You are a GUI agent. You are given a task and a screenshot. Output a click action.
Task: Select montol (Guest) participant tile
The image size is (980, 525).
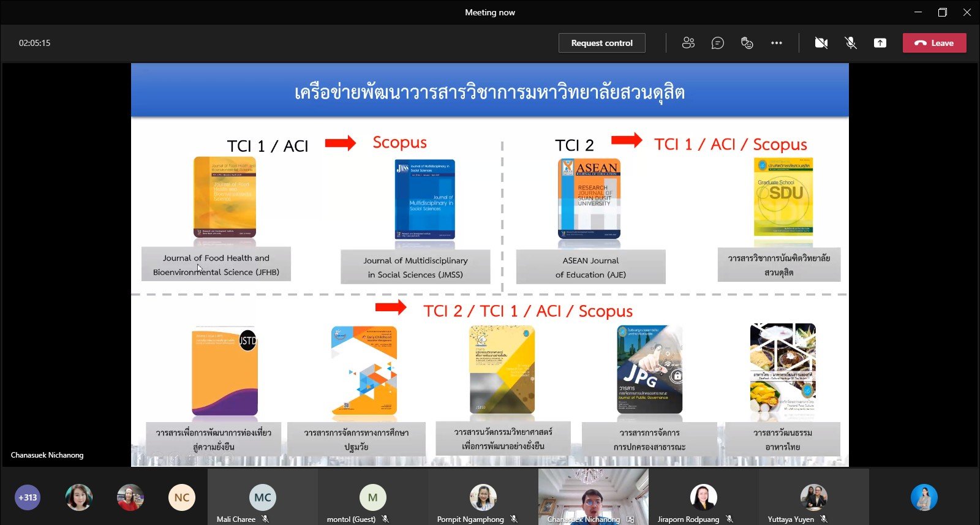372,497
